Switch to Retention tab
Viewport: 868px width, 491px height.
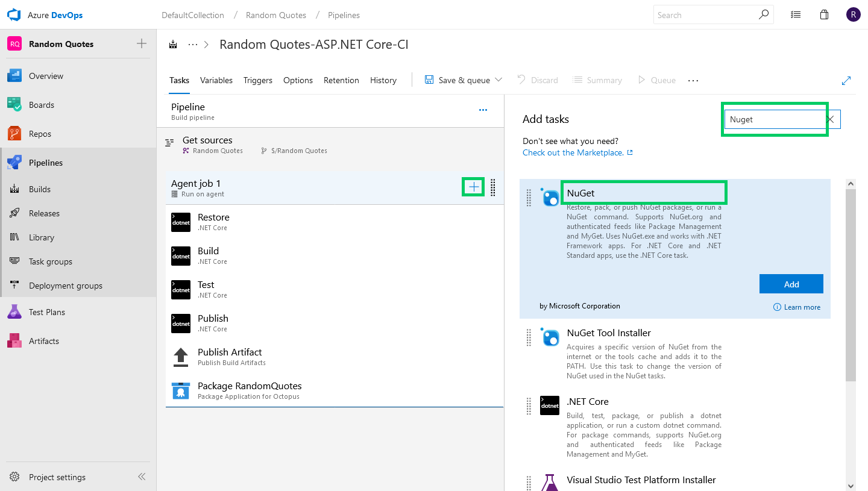[x=341, y=80]
